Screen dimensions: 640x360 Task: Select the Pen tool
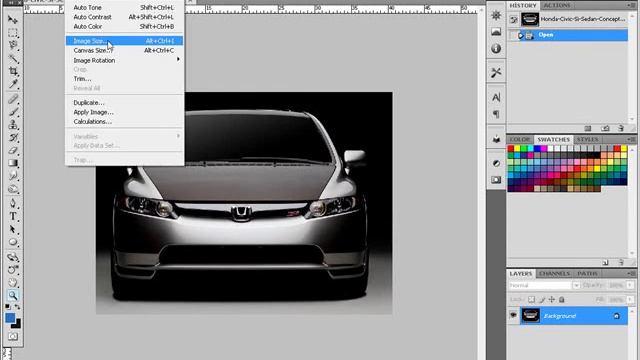click(13, 203)
